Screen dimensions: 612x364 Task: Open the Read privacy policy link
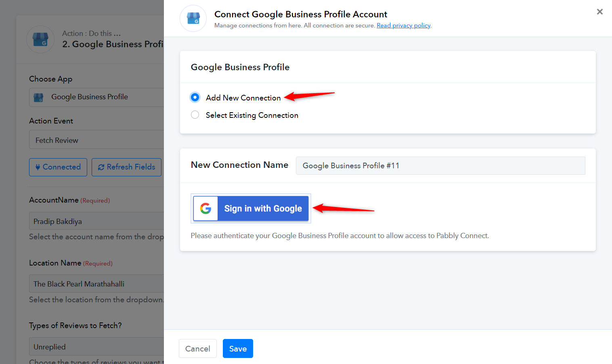coord(404,25)
